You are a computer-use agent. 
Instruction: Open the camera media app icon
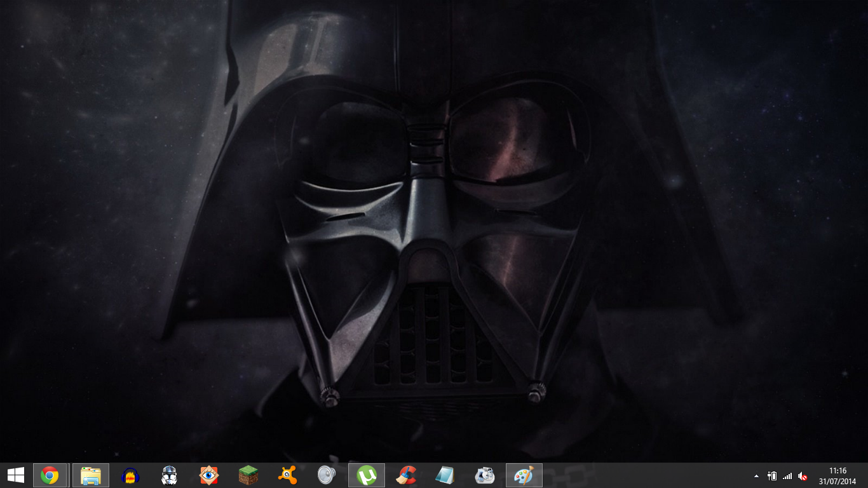(x=484, y=475)
